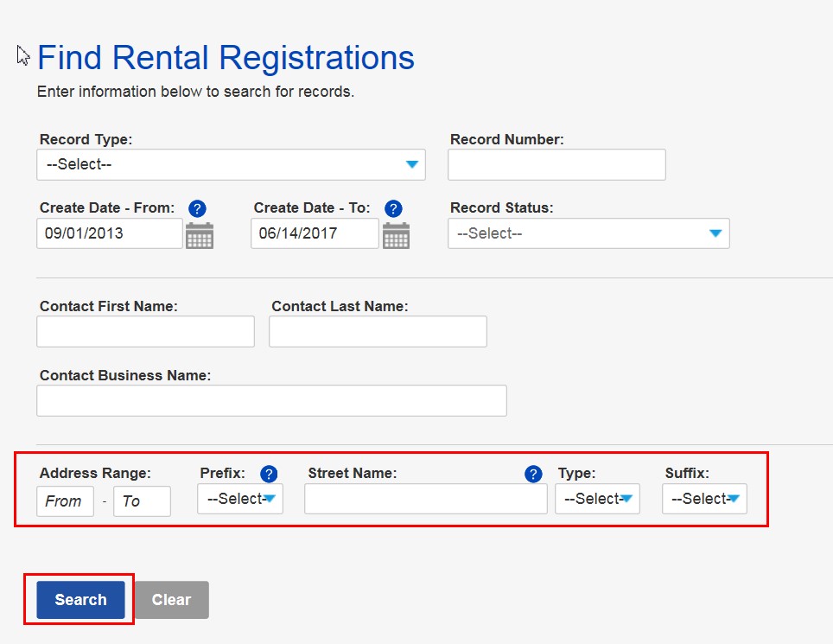Choose a street Type from dropdown
The image size is (833, 644).
tap(597, 499)
